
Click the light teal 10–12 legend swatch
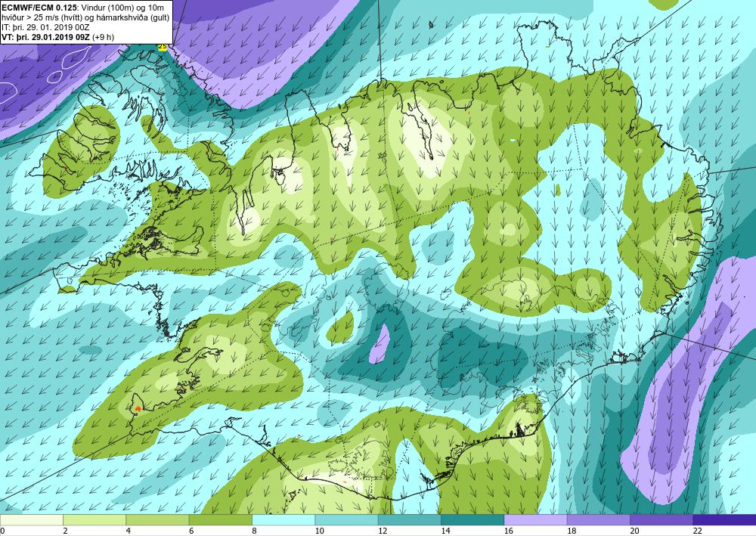click(x=346, y=520)
